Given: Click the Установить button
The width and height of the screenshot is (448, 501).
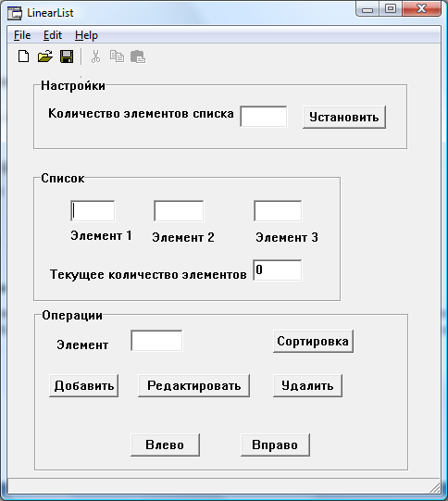Looking at the screenshot, I should (x=344, y=118).
